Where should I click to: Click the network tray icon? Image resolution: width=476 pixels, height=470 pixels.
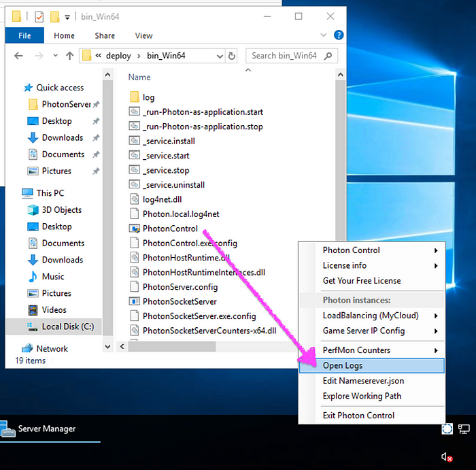(464, 429)
